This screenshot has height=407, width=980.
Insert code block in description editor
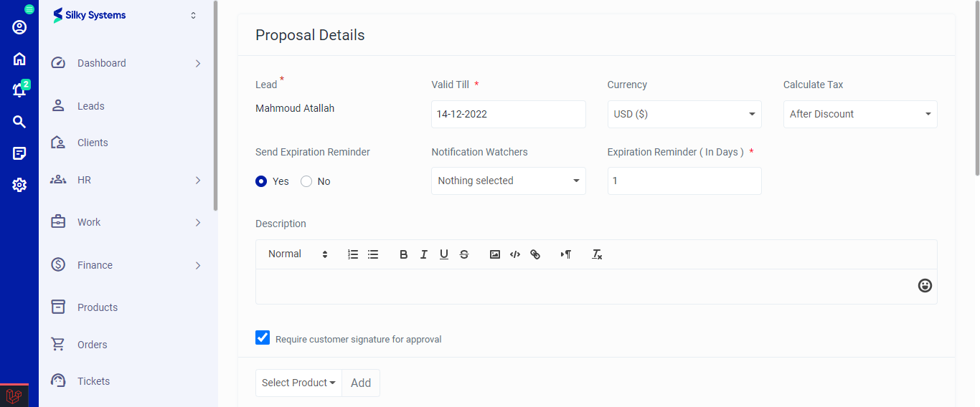point(515,254)
